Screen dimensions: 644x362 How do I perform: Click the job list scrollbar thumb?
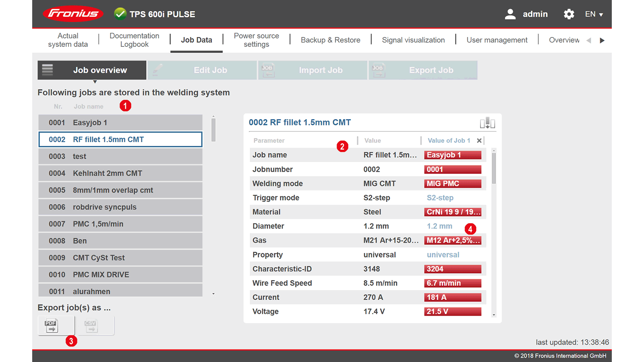click(213, 130)
